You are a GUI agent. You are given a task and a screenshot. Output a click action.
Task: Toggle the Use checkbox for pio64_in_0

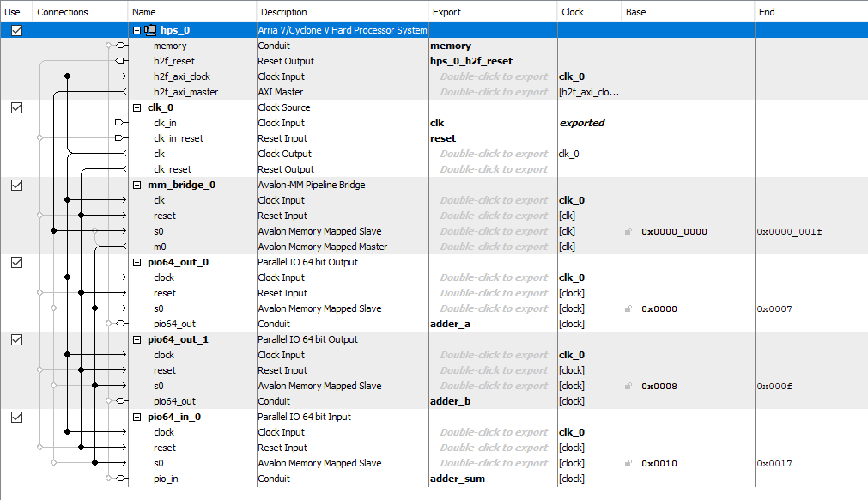[16, 417]
